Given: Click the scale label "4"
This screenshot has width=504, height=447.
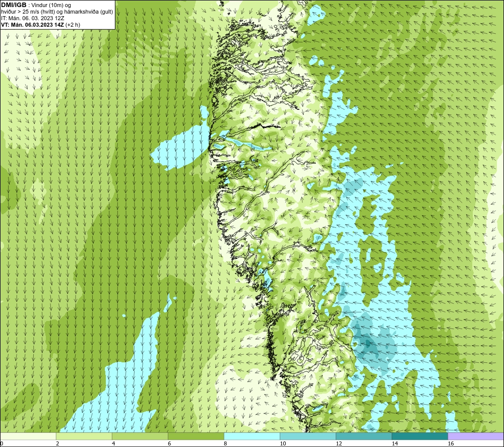Looking at the screenshot, I should pyautogui.click(x=113, y=444).
